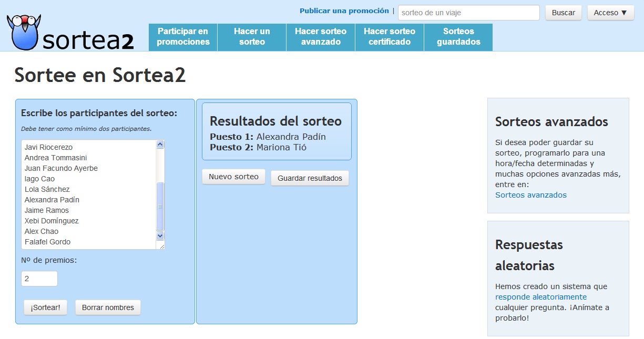644x339 pixels.
Task: Click Puesto 1 result Alexandra Padín
Action: [268, 137]
